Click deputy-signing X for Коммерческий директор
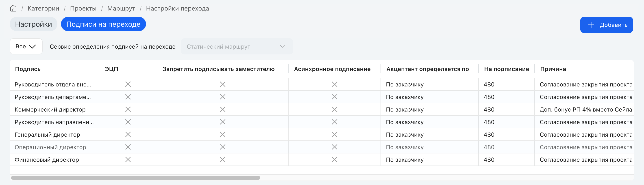 (x=222, y=109)
